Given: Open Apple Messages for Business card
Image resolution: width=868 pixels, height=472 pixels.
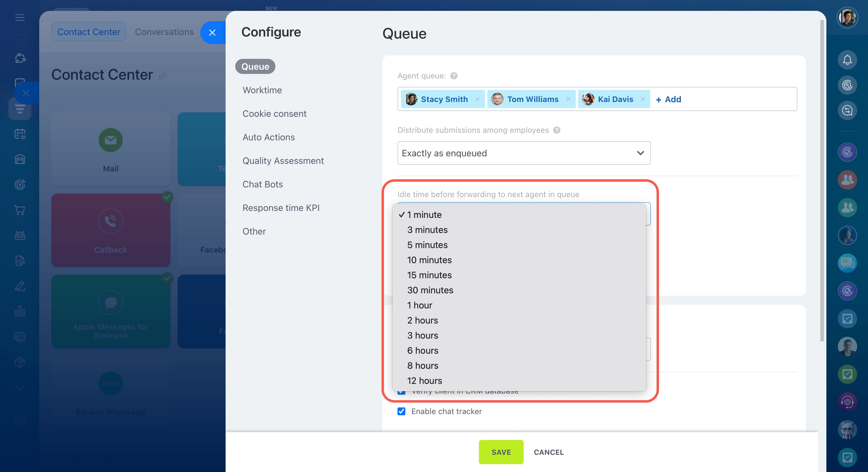Looking at the screenshot, I should pos(110,311).
